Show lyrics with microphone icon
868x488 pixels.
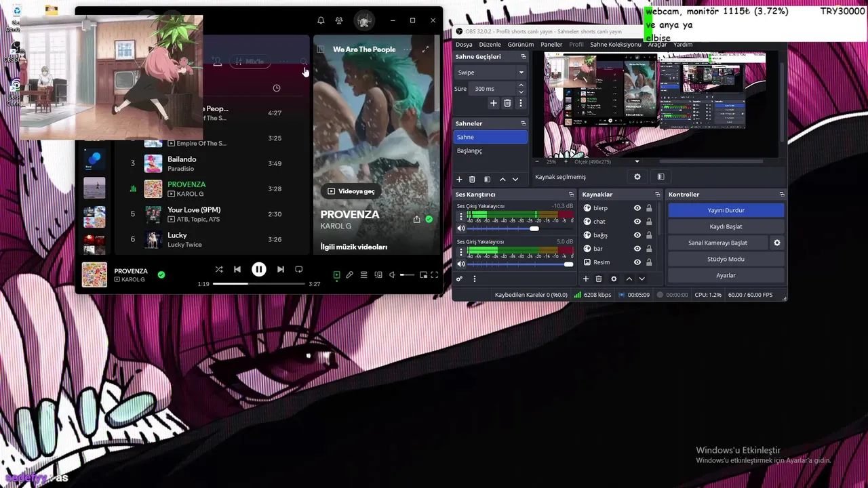click(349, 274)
